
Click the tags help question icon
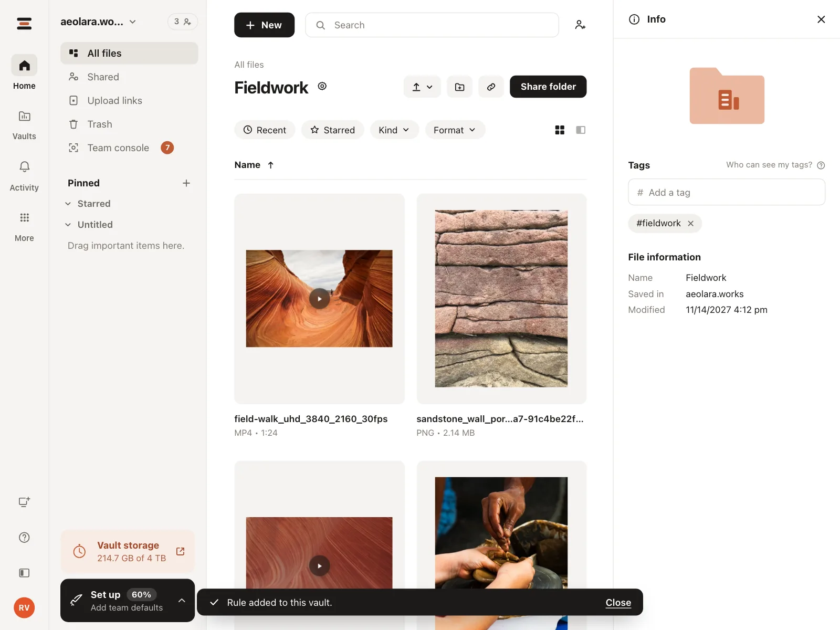coord(821,165)
